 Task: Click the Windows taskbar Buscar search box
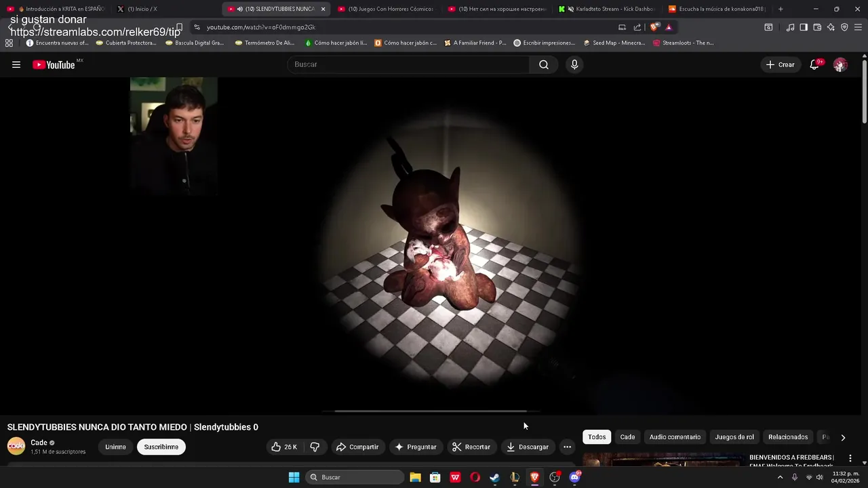354,477
